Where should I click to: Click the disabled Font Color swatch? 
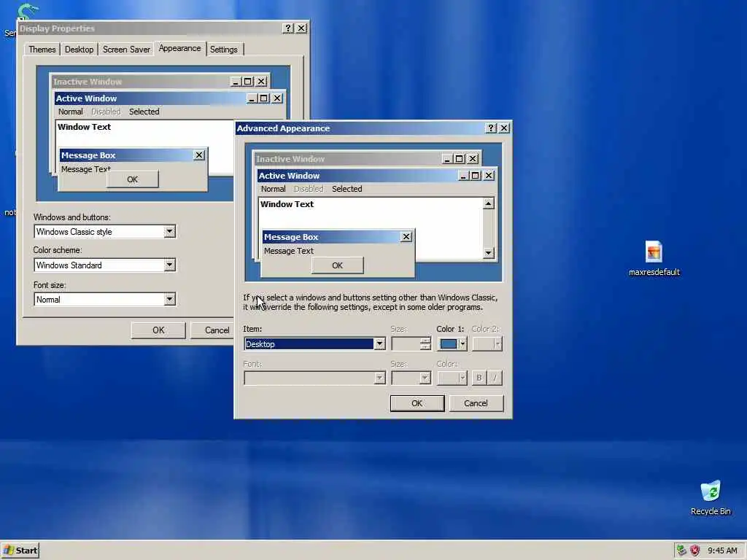click(x=452, y=378)
